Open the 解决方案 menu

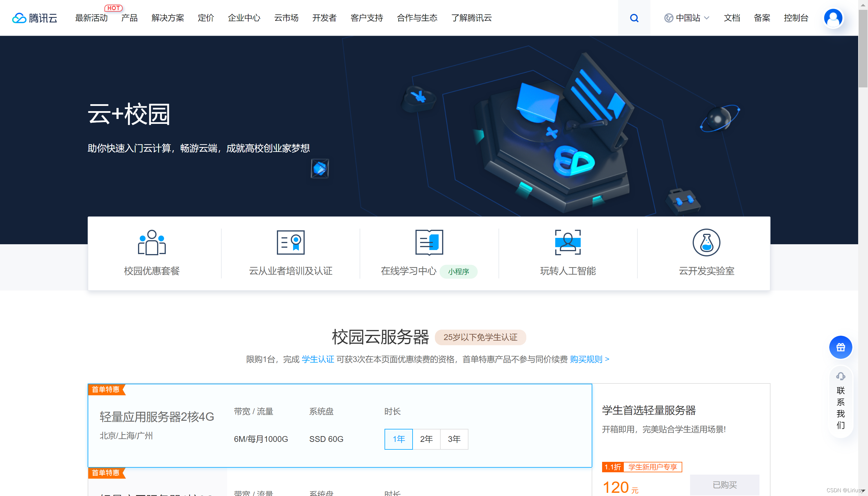(x=168, y=18)
